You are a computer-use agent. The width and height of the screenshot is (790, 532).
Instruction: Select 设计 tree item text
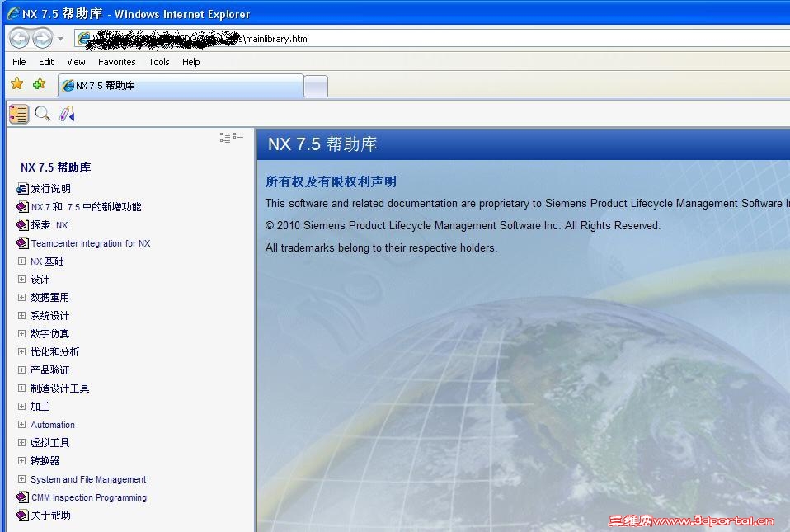click(40, 279)
